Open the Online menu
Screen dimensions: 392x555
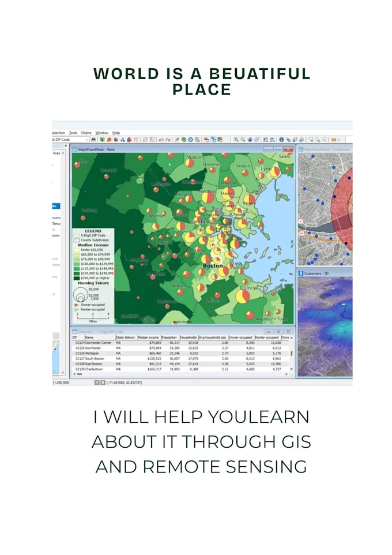click(86, 133)
